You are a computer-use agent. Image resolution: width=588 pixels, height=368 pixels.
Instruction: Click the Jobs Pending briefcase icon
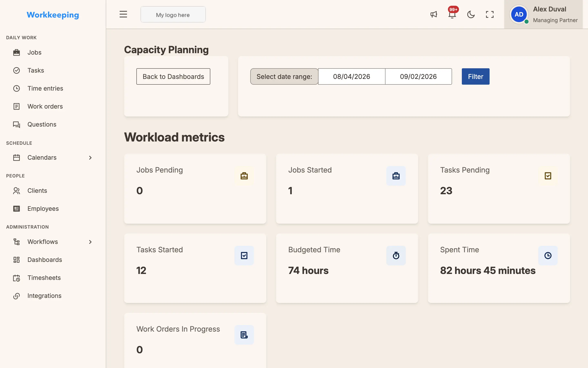[244, 176]
